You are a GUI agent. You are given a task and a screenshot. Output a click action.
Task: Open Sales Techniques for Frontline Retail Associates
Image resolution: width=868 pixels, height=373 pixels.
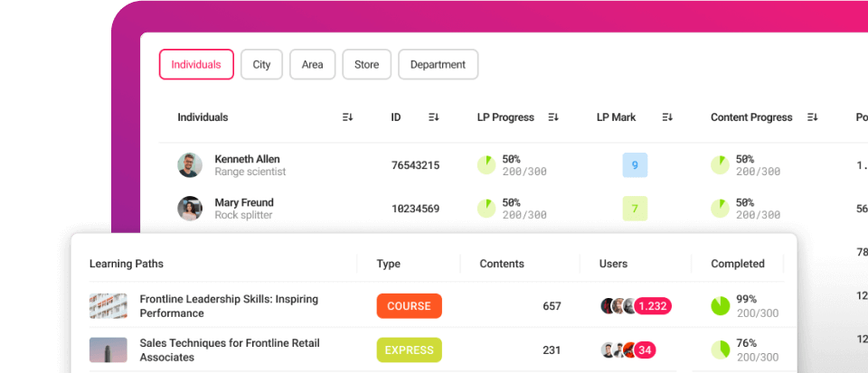229,350
